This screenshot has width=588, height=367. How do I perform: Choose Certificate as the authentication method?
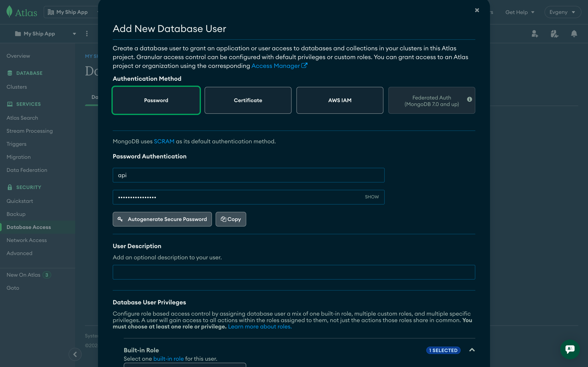[248, 100]
